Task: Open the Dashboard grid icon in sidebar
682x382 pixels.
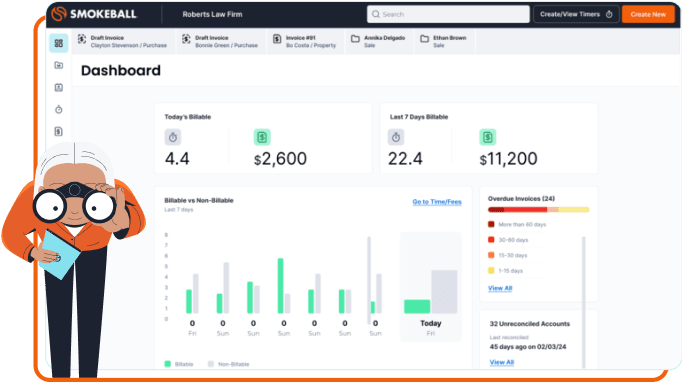Action: (59, 43)
